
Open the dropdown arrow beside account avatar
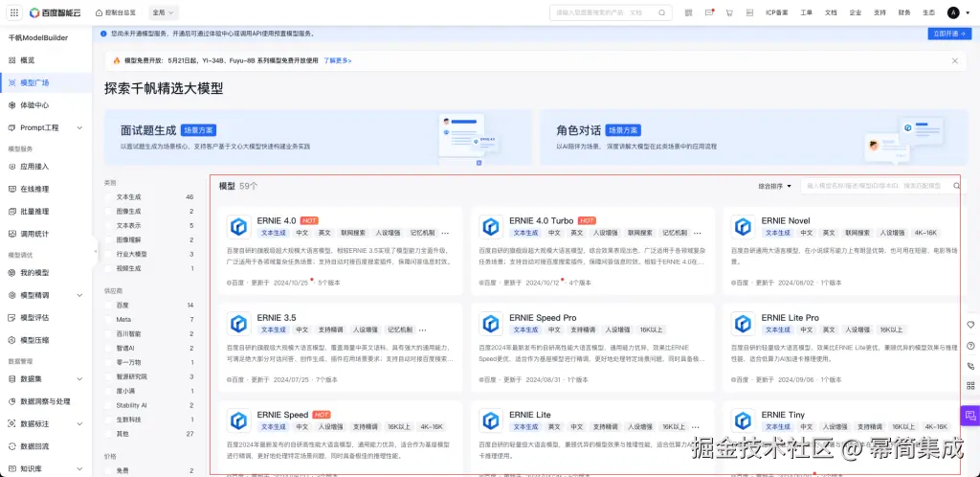967,12
